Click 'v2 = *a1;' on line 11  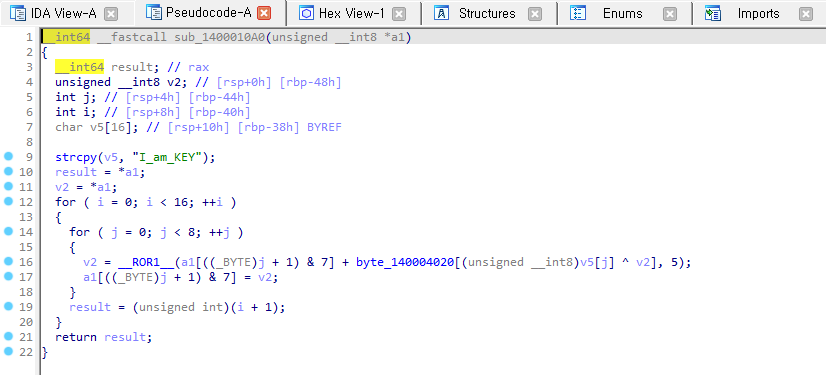coord(87,187)
